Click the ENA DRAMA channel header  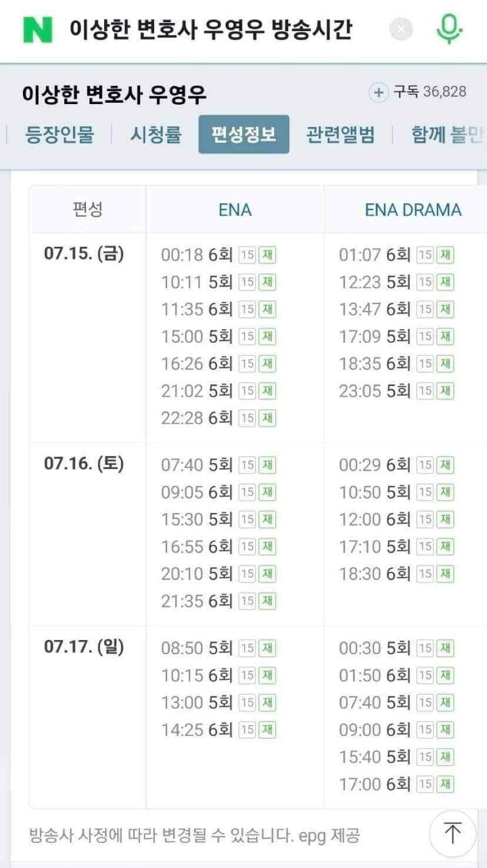tap(413, 210)
